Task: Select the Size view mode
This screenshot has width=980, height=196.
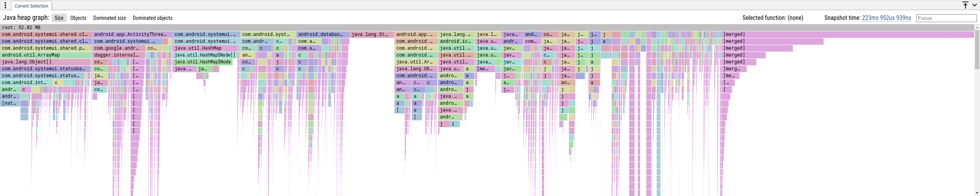Action: pos(59,18)
